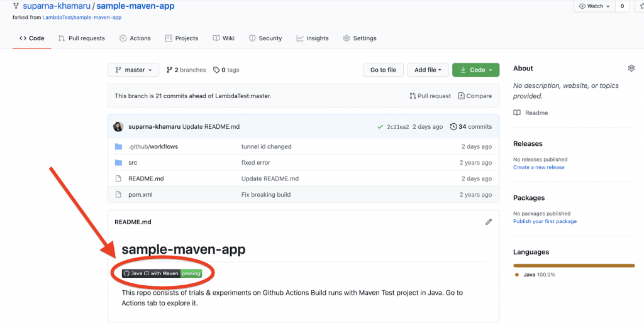644x328 pixels.
Task: Click the About settings gear icon
Action: pyautogui.click(x=631, y=68)
